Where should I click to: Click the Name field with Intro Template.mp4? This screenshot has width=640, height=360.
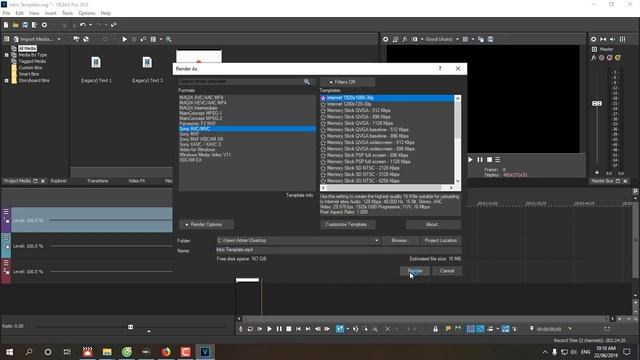point(339,250)
